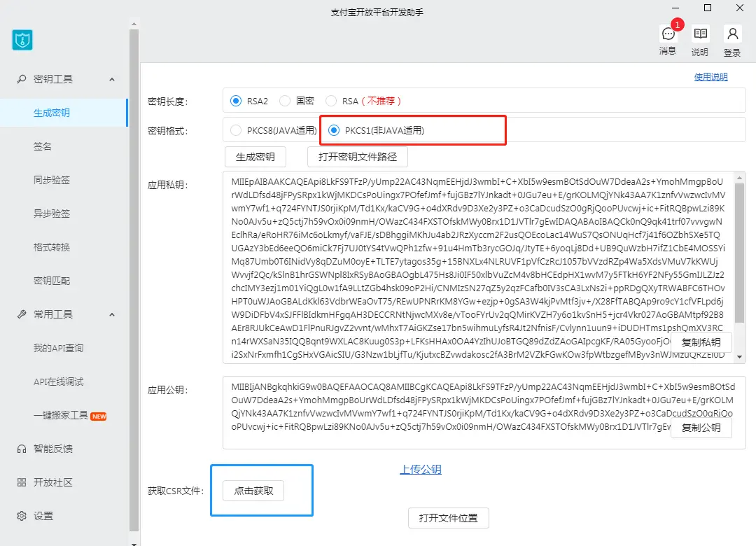
Task: Open API在线调试 in sidebar
Action: [58, 381]
